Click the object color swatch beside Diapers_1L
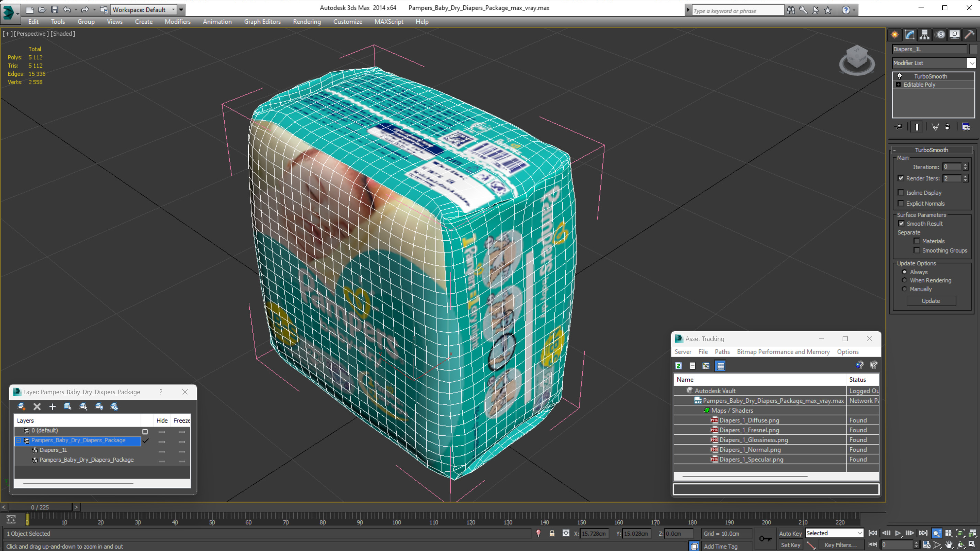 pos(973,49)
